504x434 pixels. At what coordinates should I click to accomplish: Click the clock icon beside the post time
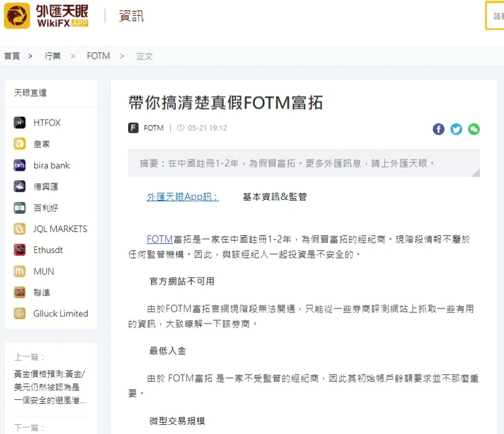[180, 128]
